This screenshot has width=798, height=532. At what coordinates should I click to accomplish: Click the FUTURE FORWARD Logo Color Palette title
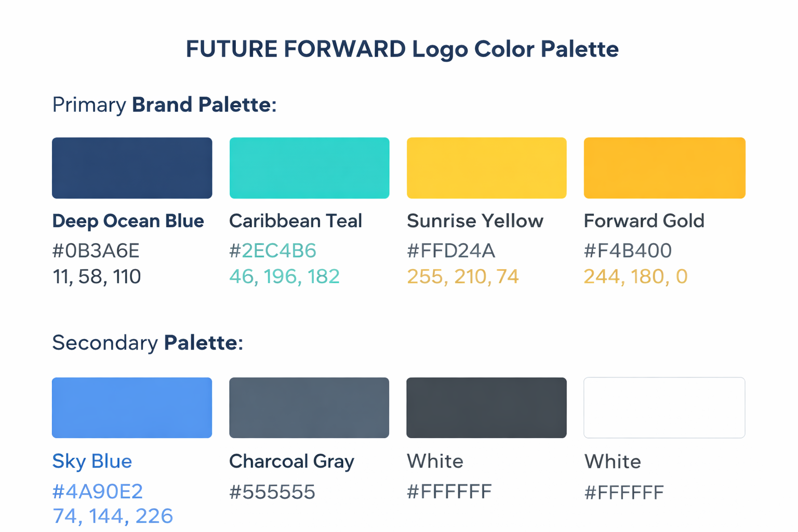(x=402, y=49)
